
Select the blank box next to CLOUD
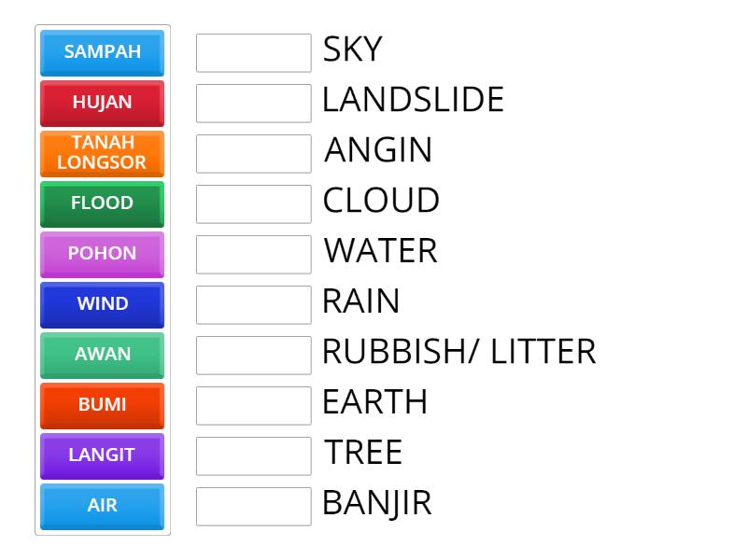coord(253,204)
